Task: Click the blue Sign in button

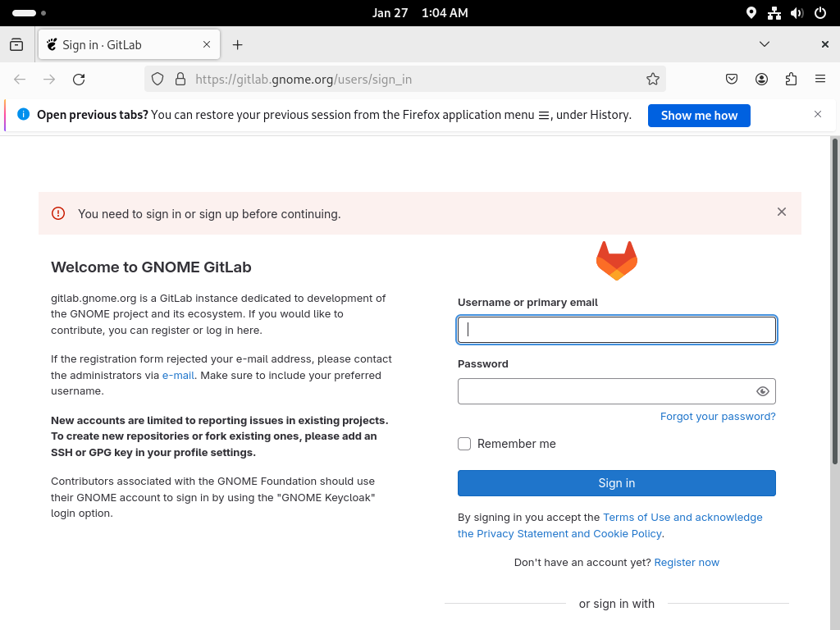Action: 617,483
